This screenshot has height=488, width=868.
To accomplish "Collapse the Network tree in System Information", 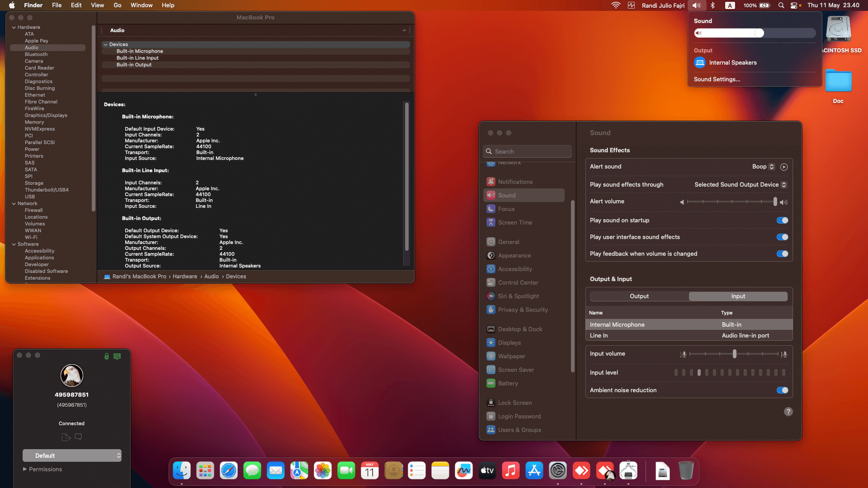I will coord(14,204).
